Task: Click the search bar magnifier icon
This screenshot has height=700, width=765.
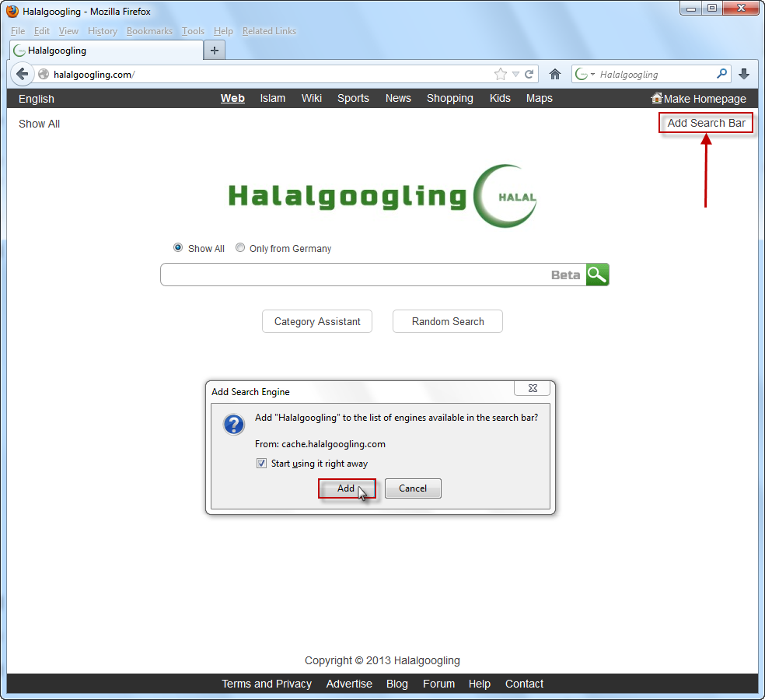Action: coord(722,74)
